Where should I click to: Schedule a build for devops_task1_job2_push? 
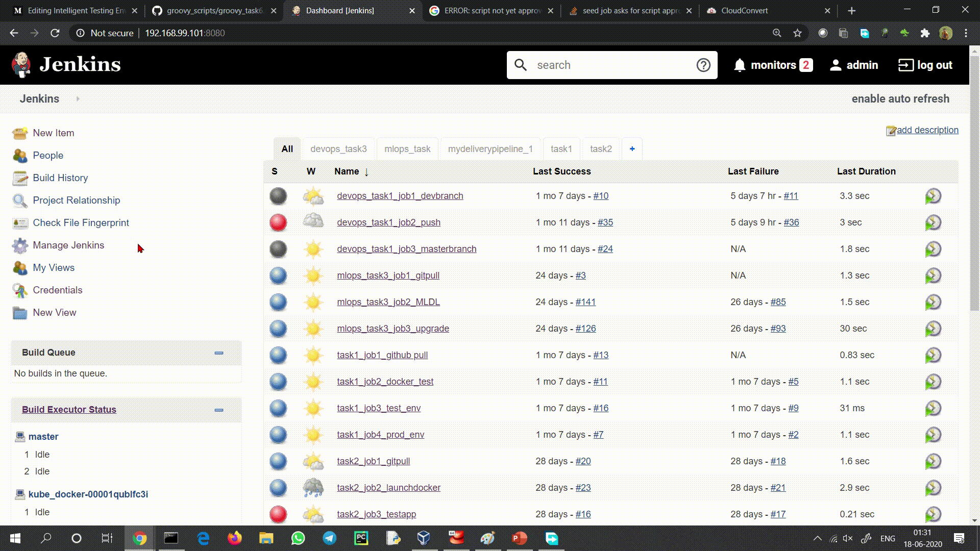(933, 222)
